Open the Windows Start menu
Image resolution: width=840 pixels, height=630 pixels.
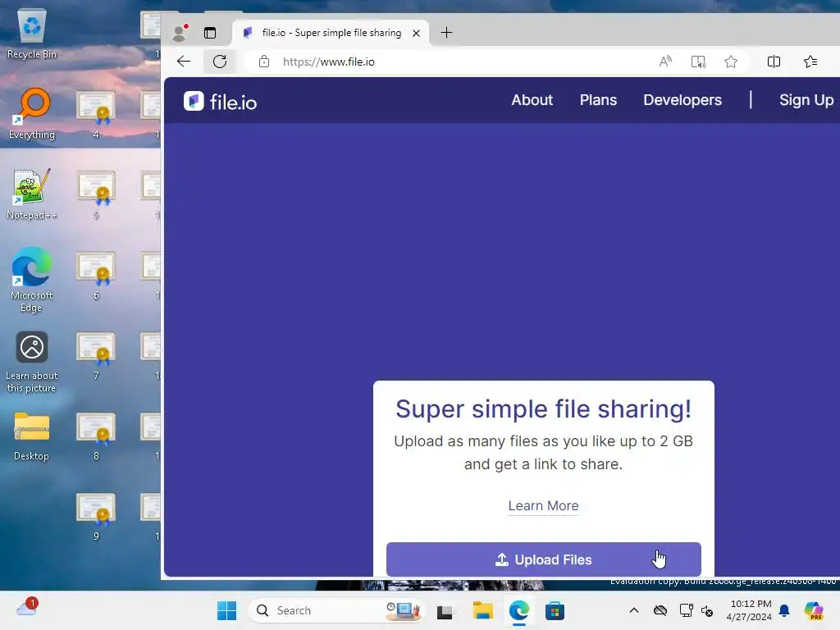tap(227, 610)
